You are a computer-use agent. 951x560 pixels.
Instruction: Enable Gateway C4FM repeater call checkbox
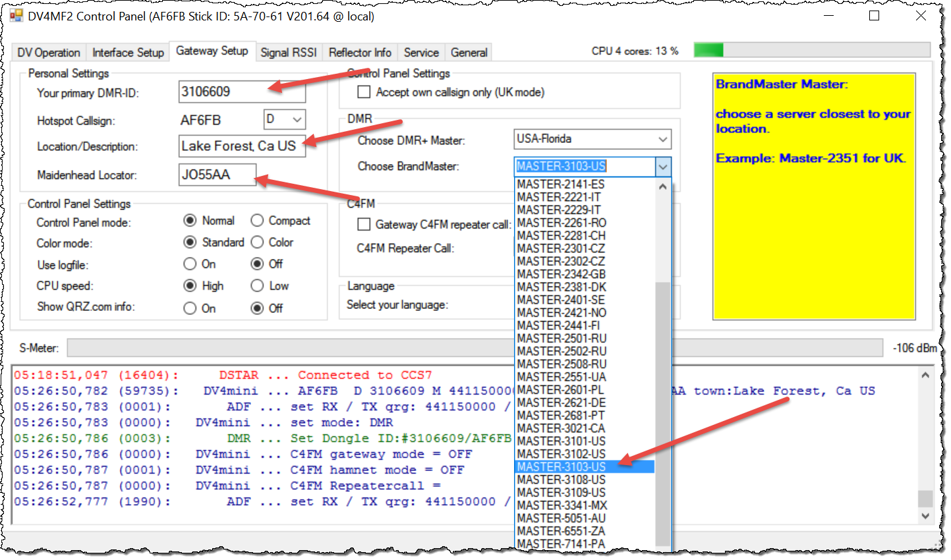(364, 225)
